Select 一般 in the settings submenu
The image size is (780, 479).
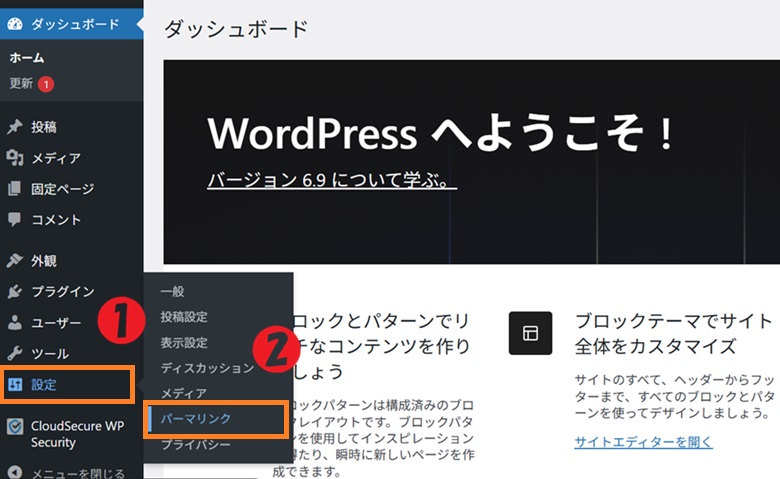click(173, 291)
